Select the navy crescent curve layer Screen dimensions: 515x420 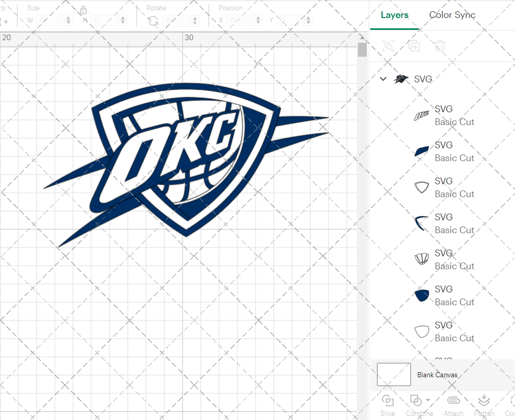pyautogui.click(x=421, y=223)
